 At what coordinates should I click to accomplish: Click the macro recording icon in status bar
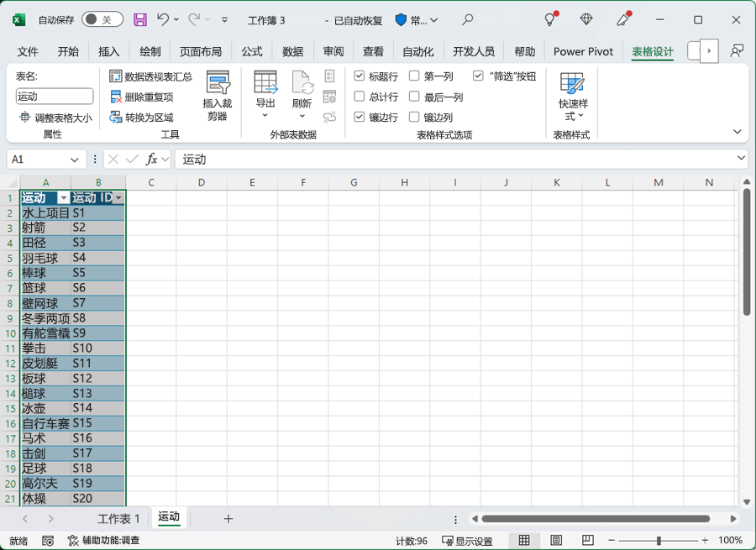(48, 541)
